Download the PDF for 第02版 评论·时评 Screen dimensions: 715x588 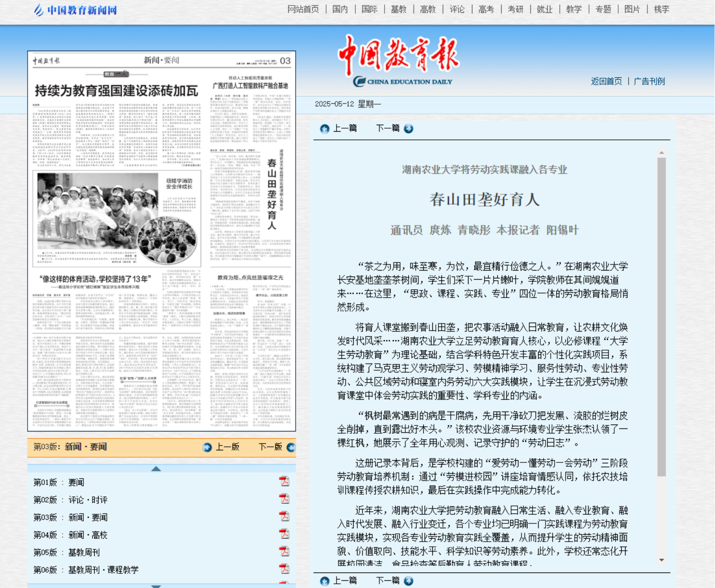click(284, 499)
